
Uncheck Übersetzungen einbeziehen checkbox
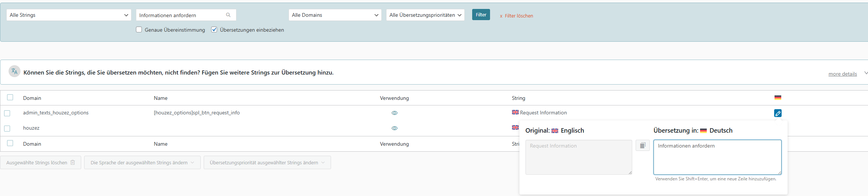[x=214, y=30]
